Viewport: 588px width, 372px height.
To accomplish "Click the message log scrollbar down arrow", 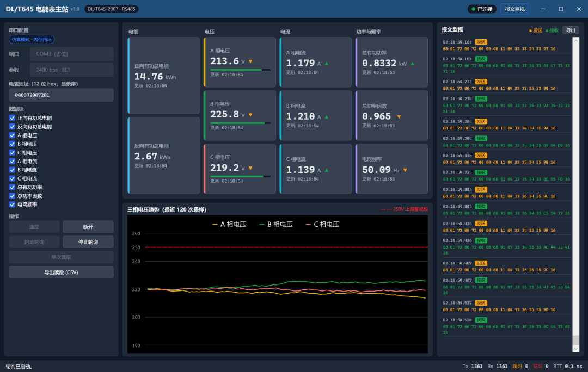I will pyautogui.click(x=576, y=349).
